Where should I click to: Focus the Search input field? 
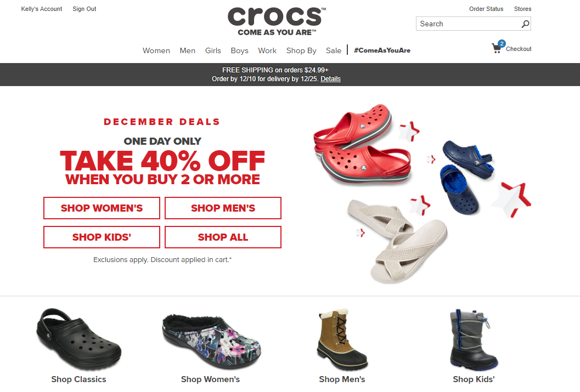pos(469,24)
